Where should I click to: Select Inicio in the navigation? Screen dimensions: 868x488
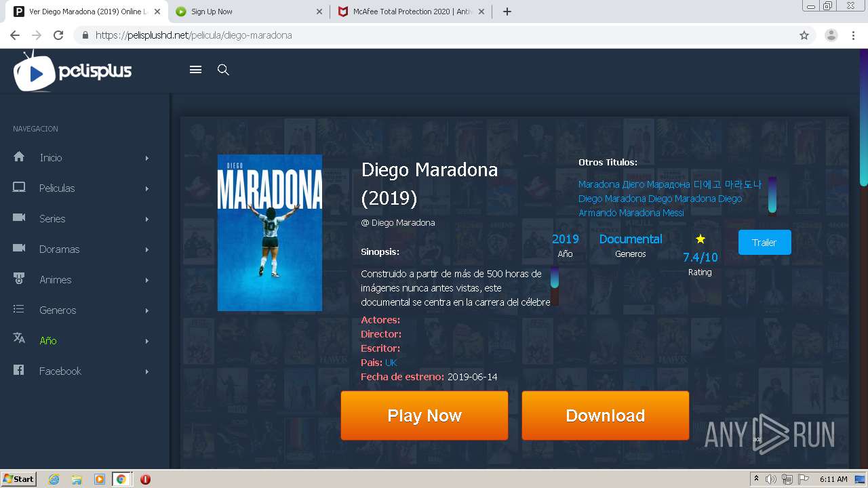51,157
